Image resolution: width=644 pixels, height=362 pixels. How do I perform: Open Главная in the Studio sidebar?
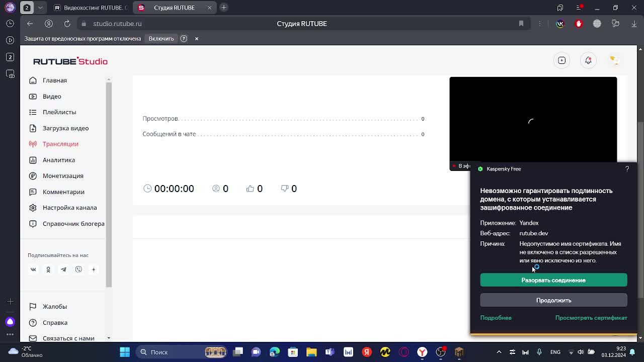(x=54, y=80)
